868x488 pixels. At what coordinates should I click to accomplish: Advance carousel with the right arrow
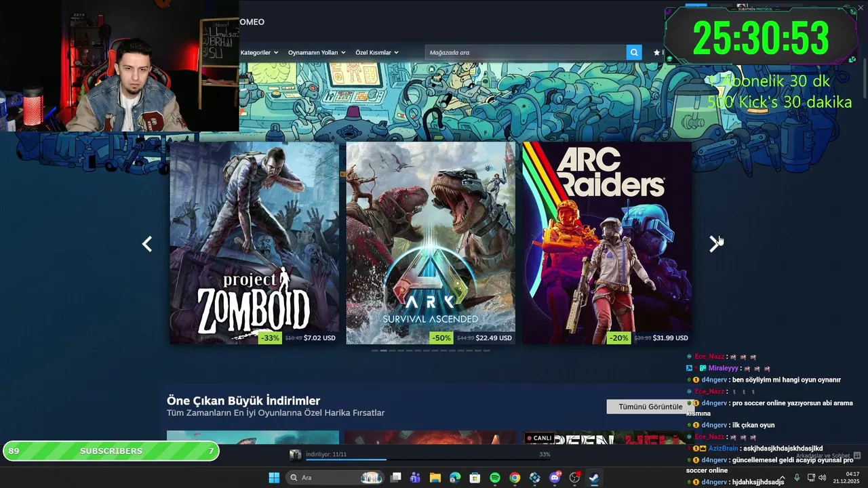[713, 244]
